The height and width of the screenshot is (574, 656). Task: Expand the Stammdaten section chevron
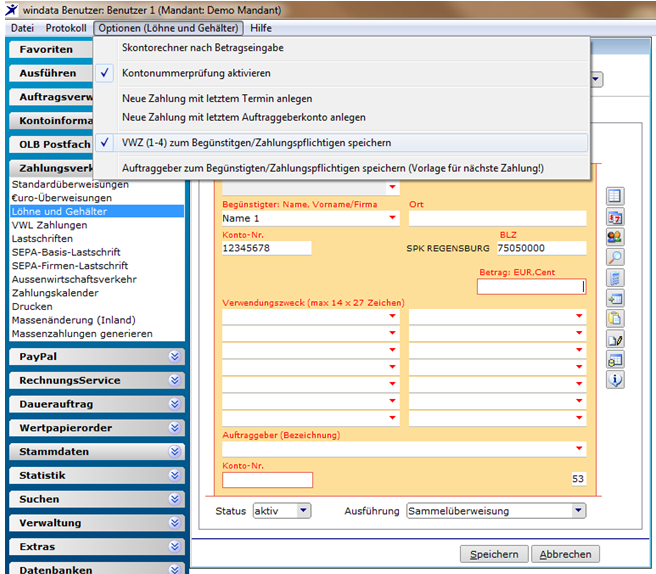pos(174,451)
